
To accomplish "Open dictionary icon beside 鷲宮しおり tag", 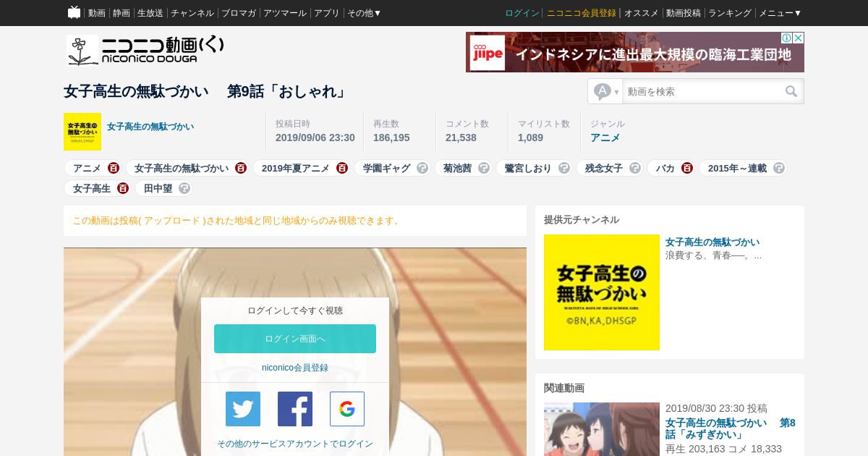I will [563, 168].
